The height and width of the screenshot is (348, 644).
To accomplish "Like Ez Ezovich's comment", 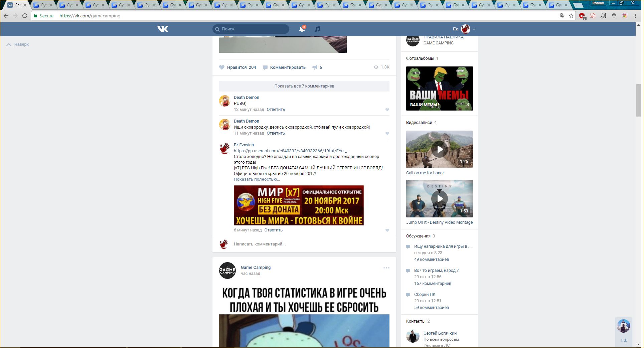I will click(387, 230).
